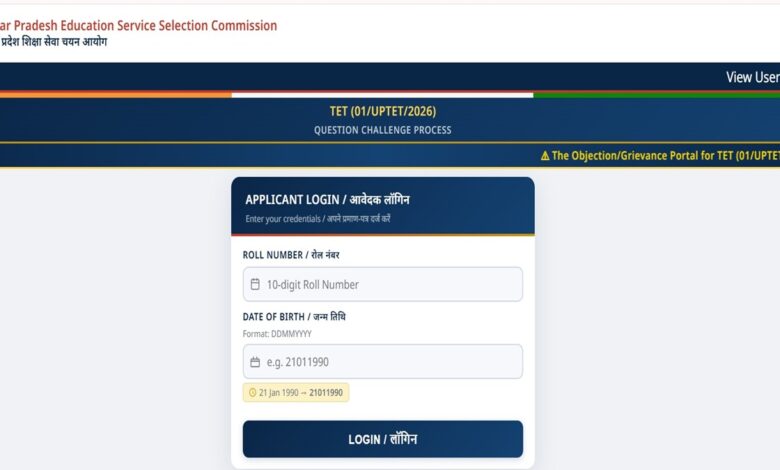Click the tricolor stripe below the navigation bar

[x=390, y=94]
